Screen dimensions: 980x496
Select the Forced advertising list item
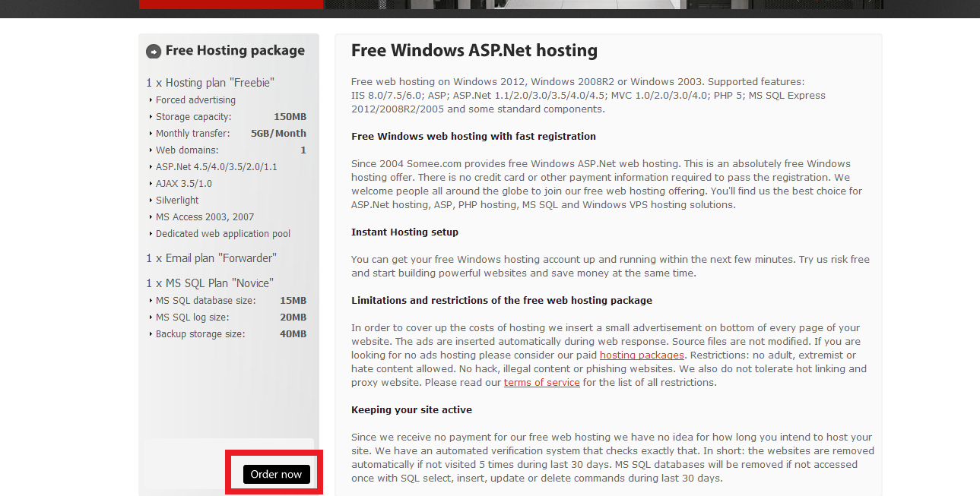click(195, 100)
